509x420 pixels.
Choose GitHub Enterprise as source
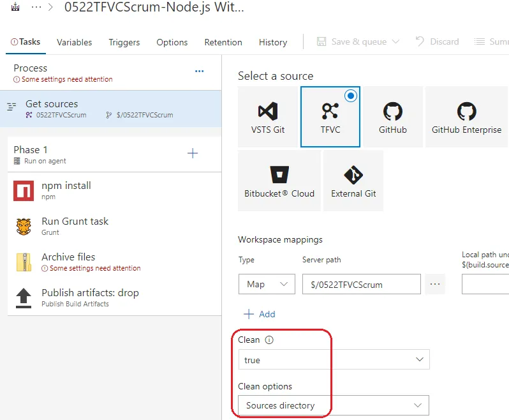point(466,117)
